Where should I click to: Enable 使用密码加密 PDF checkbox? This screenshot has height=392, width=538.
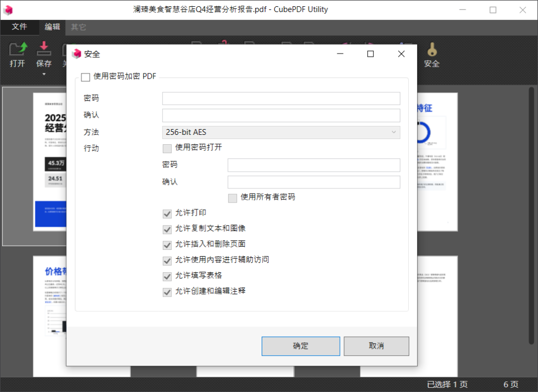pyautogui.click(x=86, y=78)
